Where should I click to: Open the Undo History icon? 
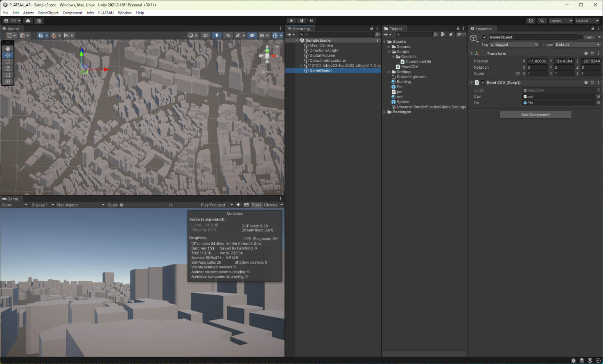(x=531, y=21)
